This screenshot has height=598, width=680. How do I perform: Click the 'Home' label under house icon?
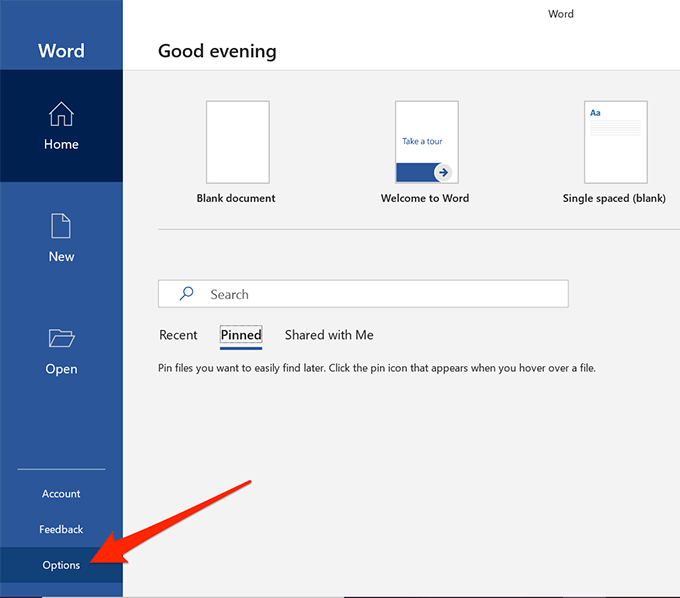pos(61,144)
